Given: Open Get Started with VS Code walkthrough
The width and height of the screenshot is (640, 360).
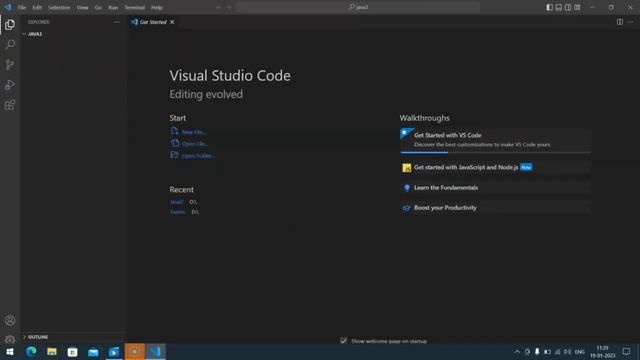Looking at the screenshot, I should click(495, 140).
